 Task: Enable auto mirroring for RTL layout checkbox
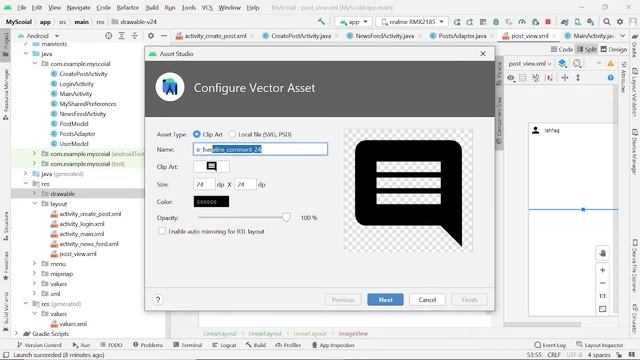(x=162, y=231)
